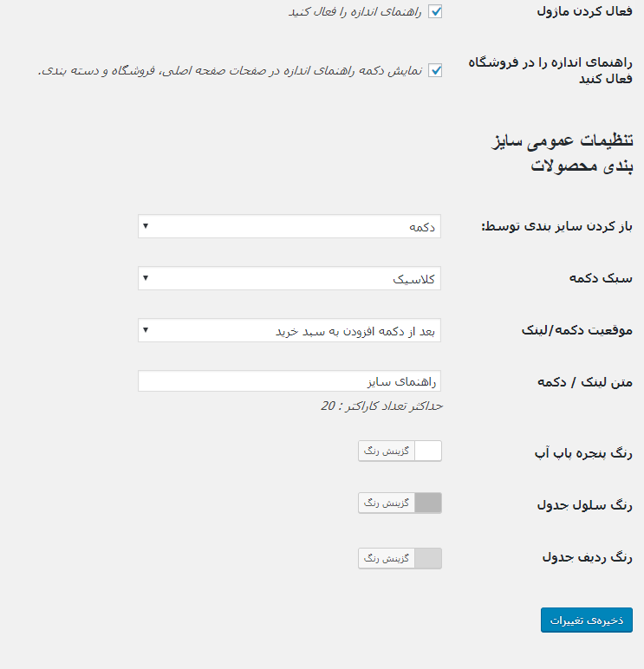Click the arrow of the button position select
Screen dimensions: 644x669
point(146,330)
